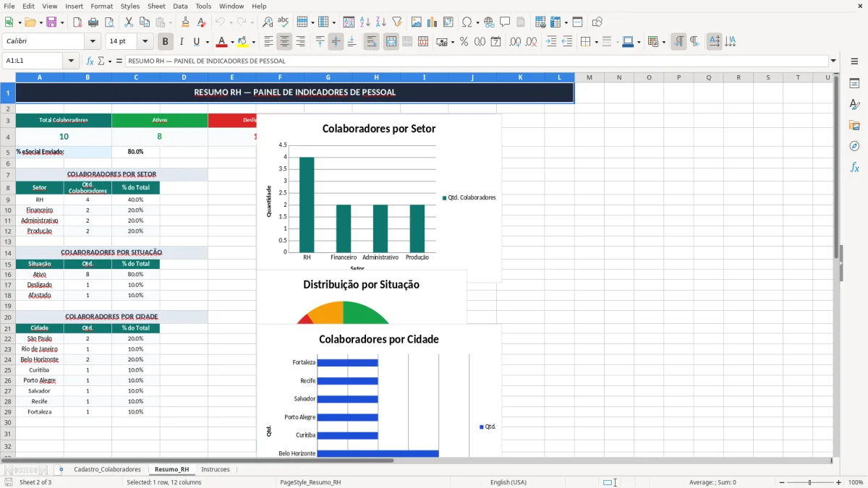This screenshot has height=488, width=868.
Task: Toggle Align Right
Action: tap(300, 42)
